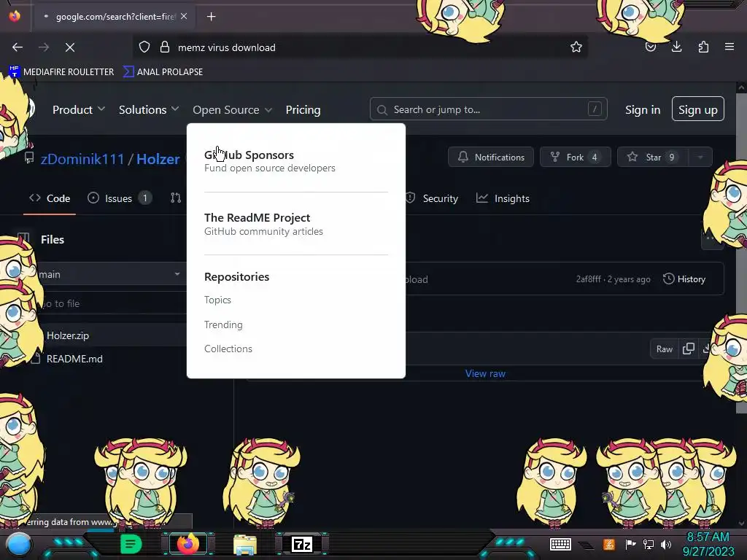Open the Pocket save icon
Screen dimensions: 747x560
[650, 47]
